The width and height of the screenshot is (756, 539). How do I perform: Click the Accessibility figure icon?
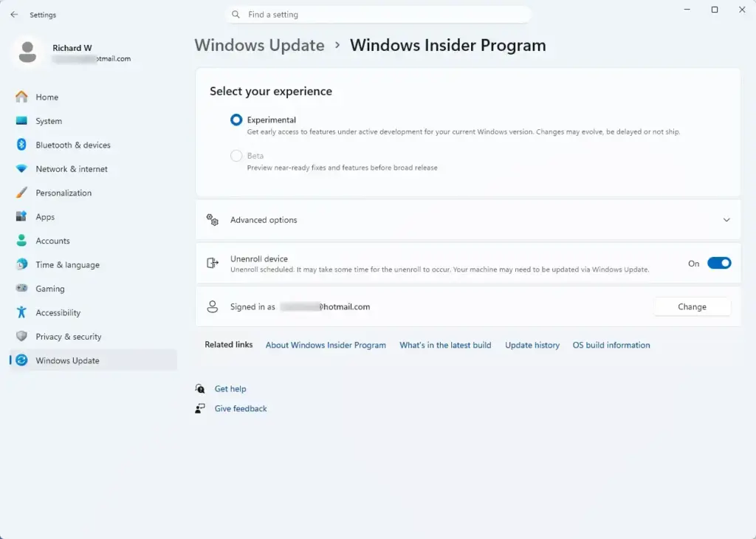click(x=21, y=312)
